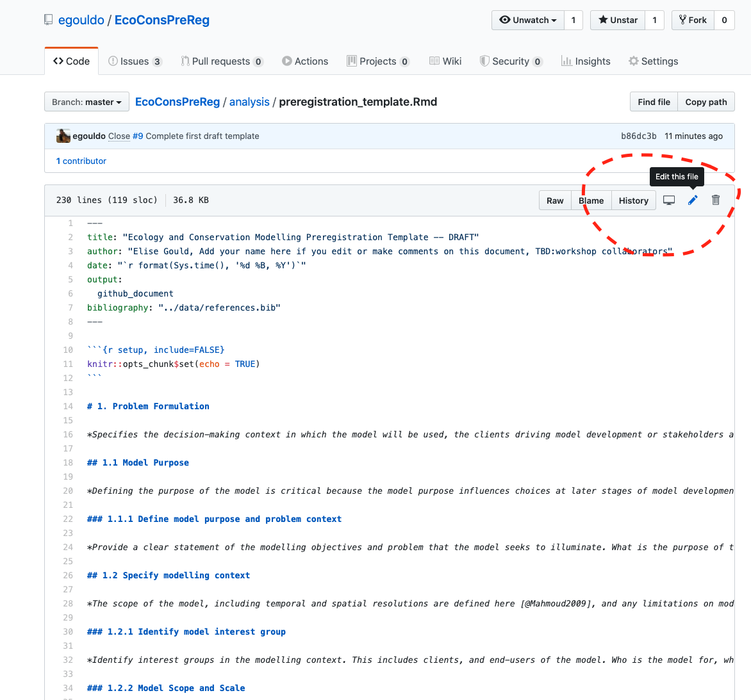Click EcoConsPreReg in the file breadcrumb
This screenshot has height=700, width=751.
177,102
